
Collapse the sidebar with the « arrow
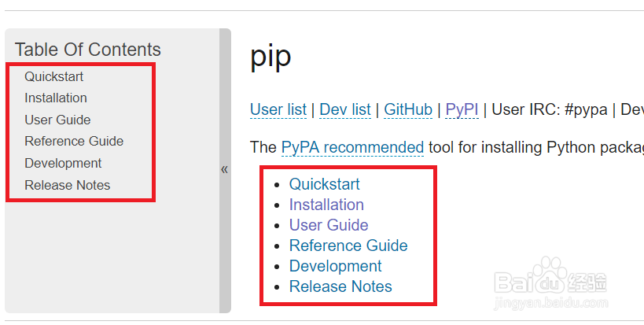pyautogui.click(x=224, y=169)
